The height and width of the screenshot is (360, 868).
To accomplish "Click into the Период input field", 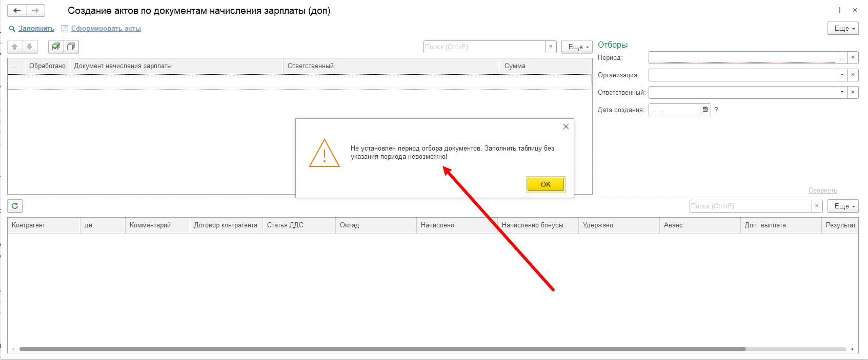I will (x=743, y=58).
